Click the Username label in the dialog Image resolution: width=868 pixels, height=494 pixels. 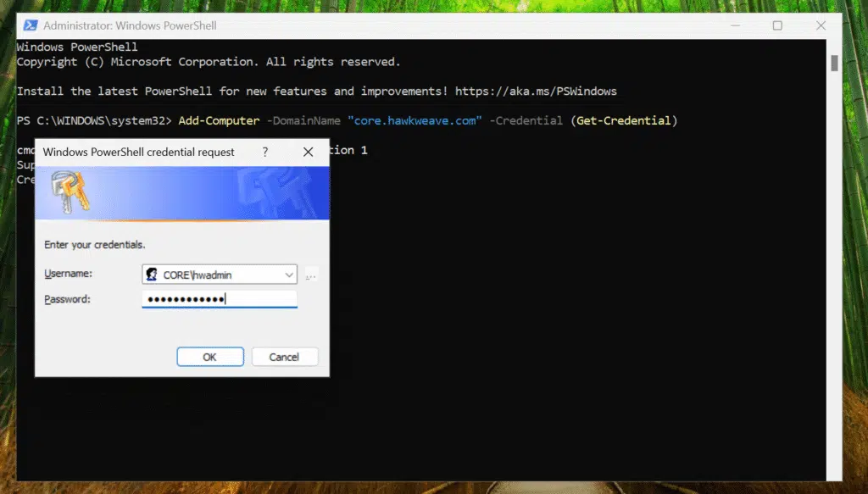tap(68, 275)
